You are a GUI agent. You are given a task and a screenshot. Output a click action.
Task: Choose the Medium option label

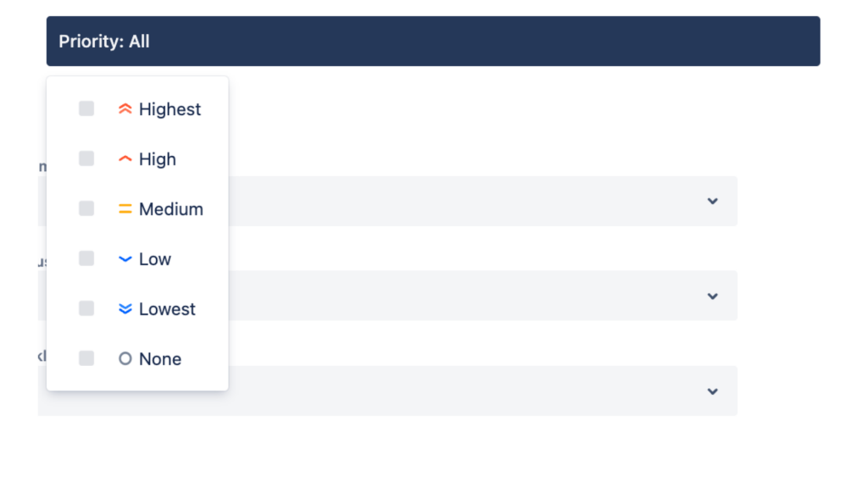point(171,209)
